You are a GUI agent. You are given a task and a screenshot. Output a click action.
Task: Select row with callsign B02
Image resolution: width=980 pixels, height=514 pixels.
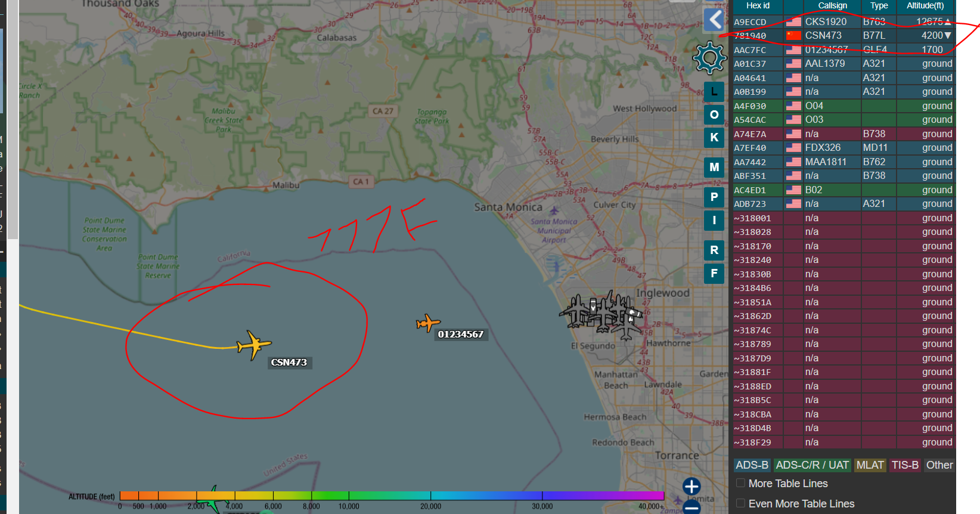click(843, 190)
